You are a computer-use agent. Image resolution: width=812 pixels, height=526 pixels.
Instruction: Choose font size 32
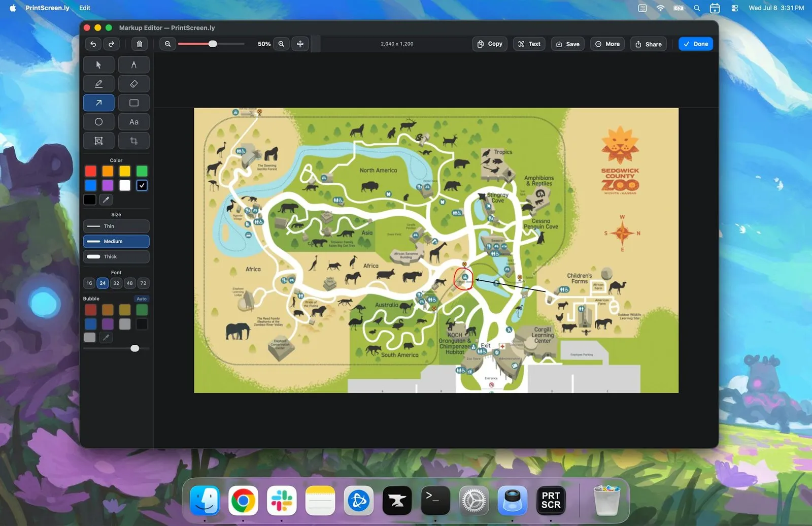click(x=116, y=283)
